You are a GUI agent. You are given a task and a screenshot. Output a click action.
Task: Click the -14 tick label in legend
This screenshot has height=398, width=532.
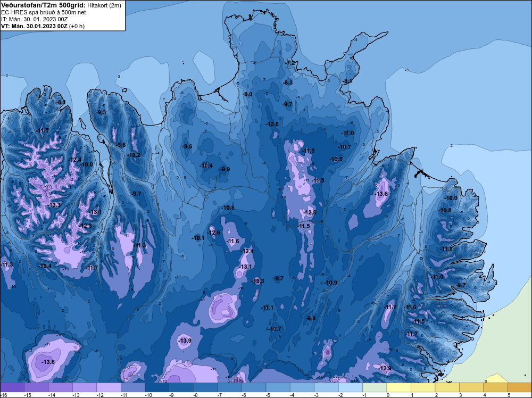pos(51,395)
